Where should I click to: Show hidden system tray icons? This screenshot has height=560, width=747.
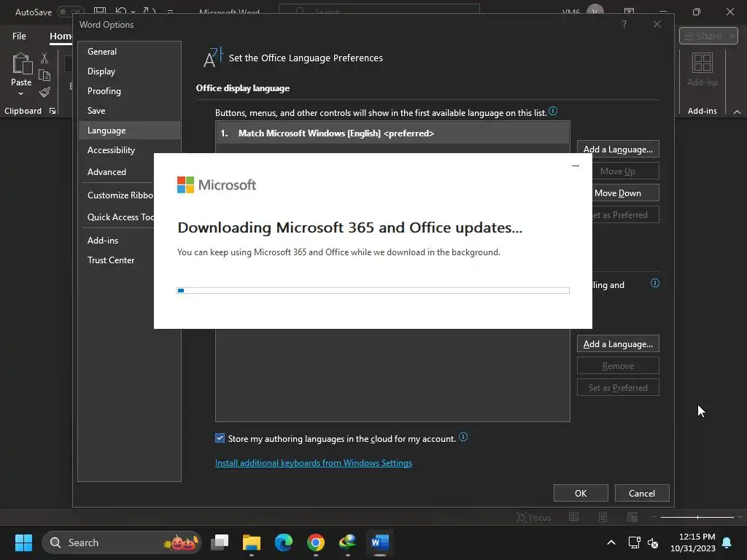click(611, 542)
